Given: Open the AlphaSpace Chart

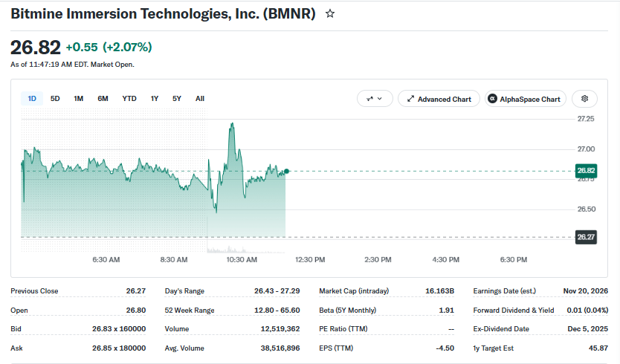Looking at the screenshot, I should 526,99.
